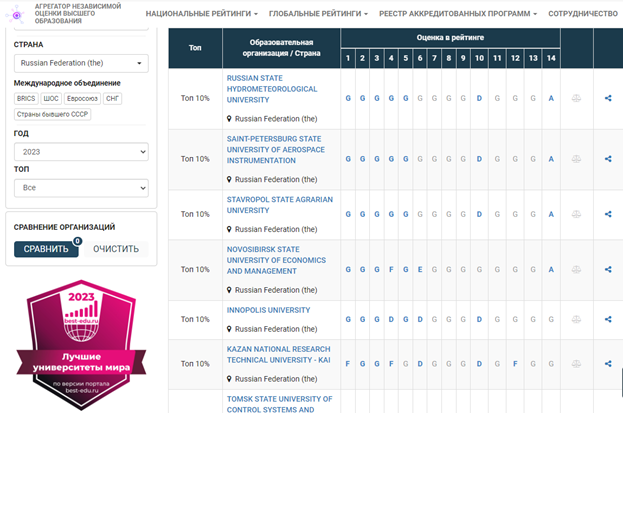The height and width of the screenshot is (506, 623).
Task: Add Saint-Petersburg Aerospace Instrumentation to comparison
Action: [x=576, y=159]
